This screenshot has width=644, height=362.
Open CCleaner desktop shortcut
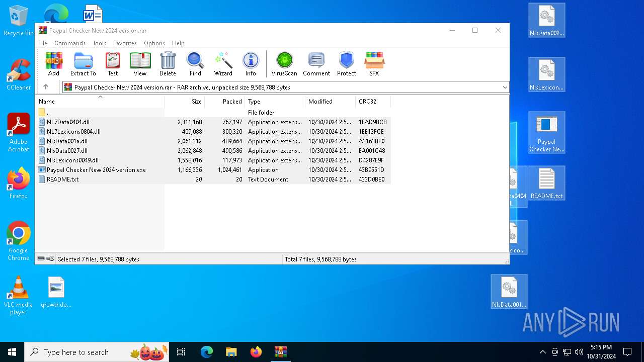(19, 74)
